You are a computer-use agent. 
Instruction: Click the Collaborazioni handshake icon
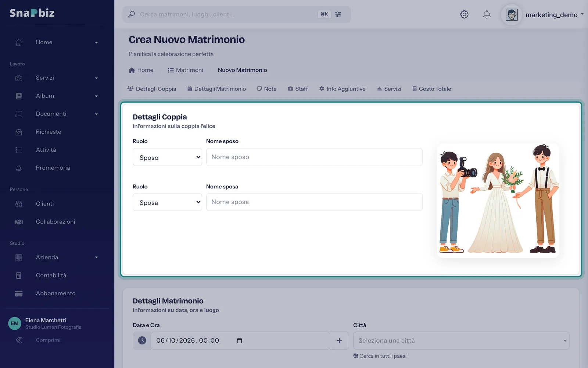(19, 222)
